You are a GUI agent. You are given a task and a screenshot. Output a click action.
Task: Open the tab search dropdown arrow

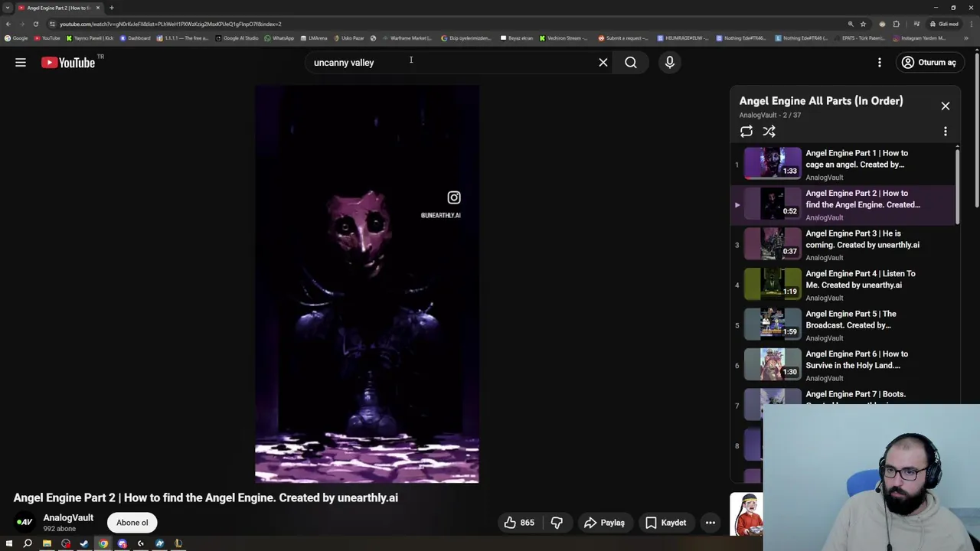coord(8,8)
